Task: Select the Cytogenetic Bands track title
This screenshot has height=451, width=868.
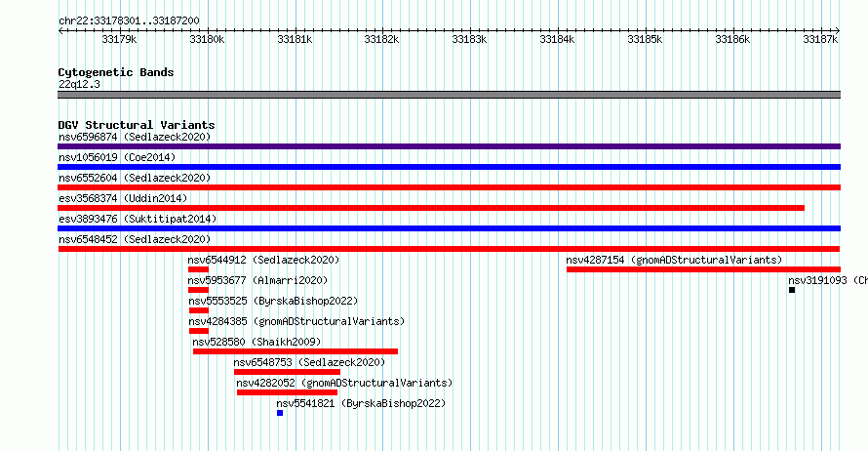Action: (116, 72)
